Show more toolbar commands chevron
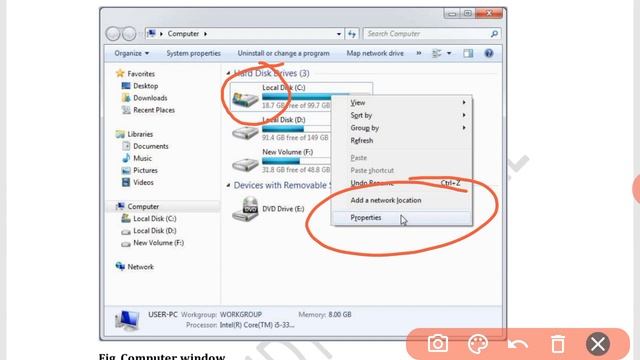This screenshot has width=640, height=360. point(419,53)
